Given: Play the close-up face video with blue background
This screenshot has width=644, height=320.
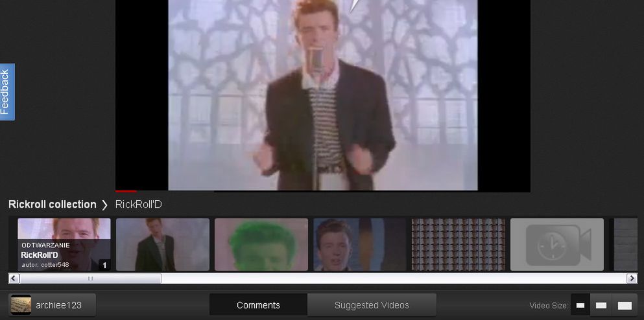Looking at the screenshot, I should tap(360, 244).
